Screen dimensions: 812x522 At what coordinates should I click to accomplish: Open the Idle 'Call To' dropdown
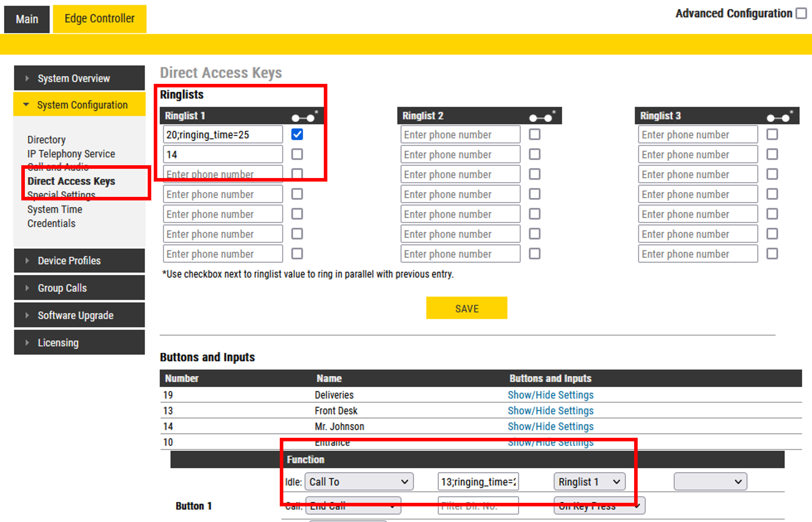coord(359,482)
